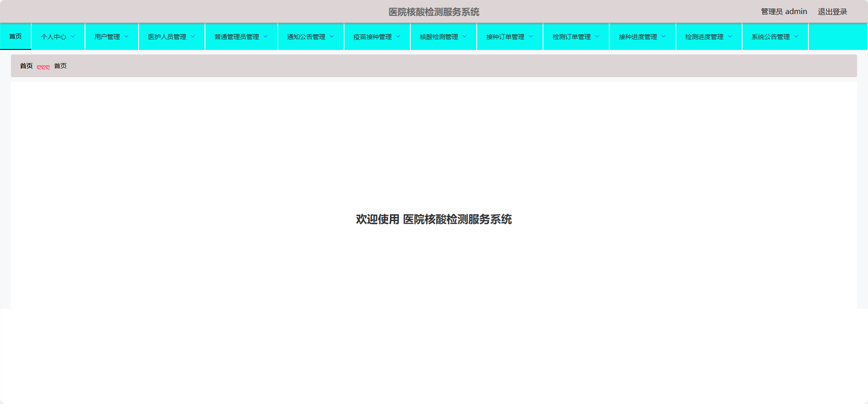Expand the 系统公告管理 chevron arrow
Viewport: 868px width, 404px height.
point(796,36)
